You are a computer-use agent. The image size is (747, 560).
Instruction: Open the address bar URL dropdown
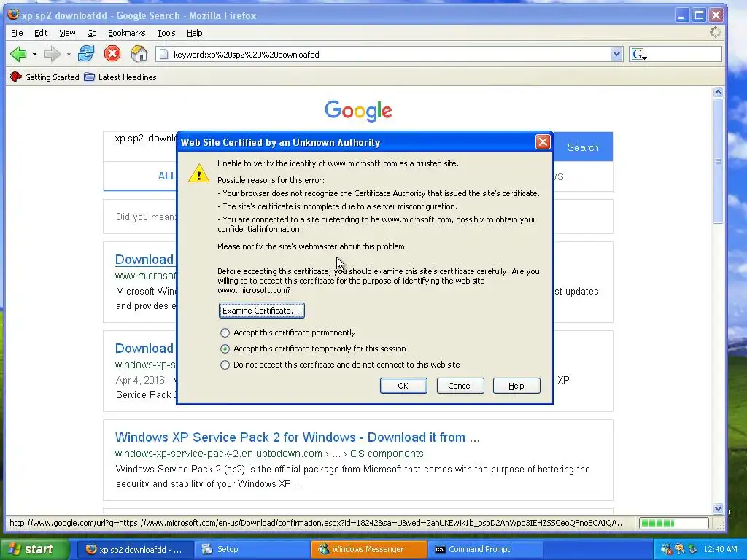coord(616,54)
